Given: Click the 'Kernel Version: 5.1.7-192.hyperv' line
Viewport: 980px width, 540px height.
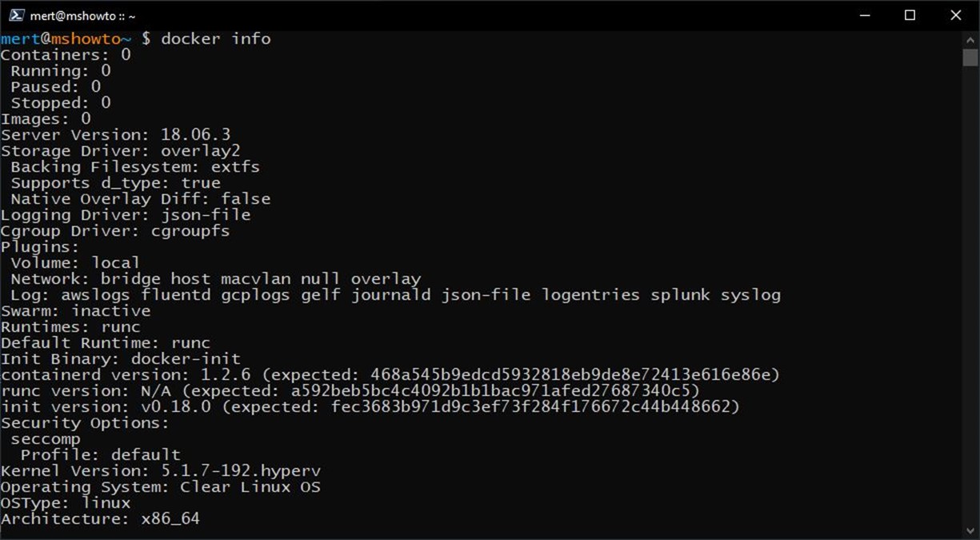Looking at the screenshot, I should [x=161, y=470].
